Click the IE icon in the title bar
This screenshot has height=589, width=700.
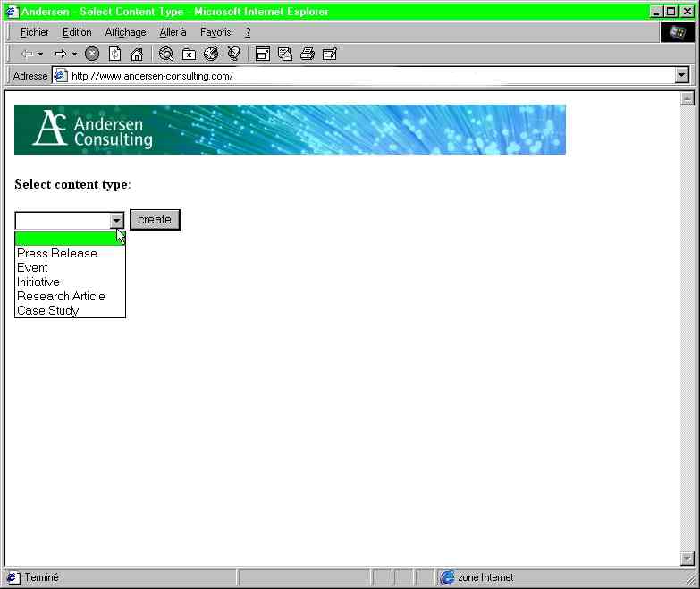pos(12,12)
